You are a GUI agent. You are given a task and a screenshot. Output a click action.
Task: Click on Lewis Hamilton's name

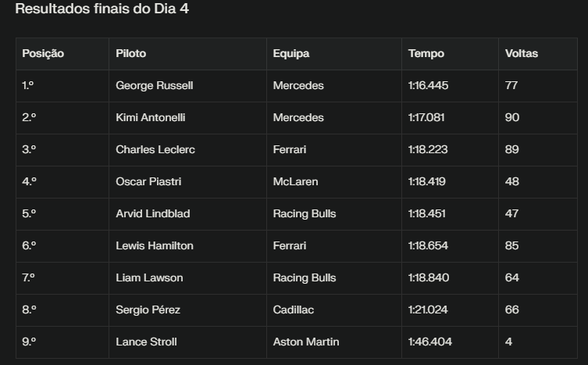154,245
